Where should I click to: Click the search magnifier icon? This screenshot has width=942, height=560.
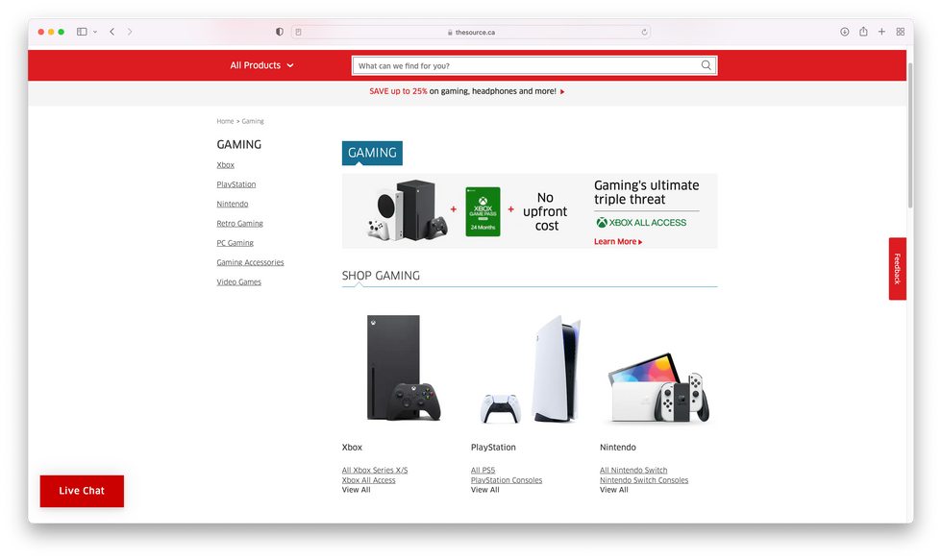click(x=706, y=65)
